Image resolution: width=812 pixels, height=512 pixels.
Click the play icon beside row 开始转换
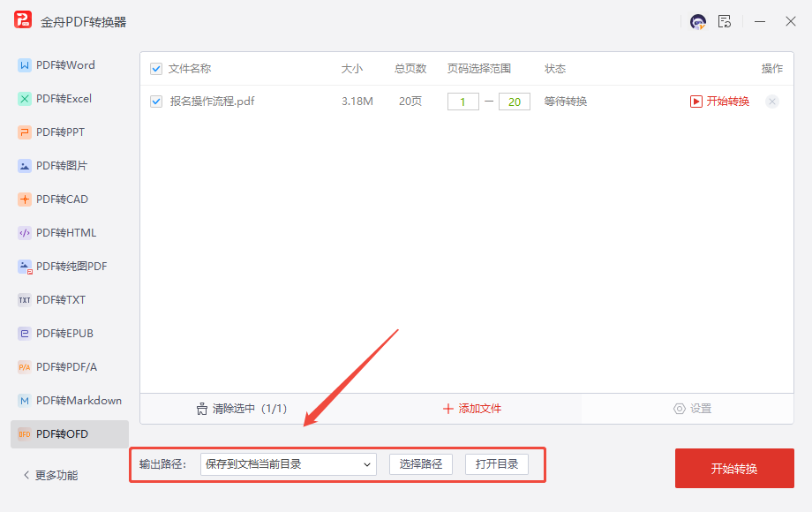coord(696,102)
